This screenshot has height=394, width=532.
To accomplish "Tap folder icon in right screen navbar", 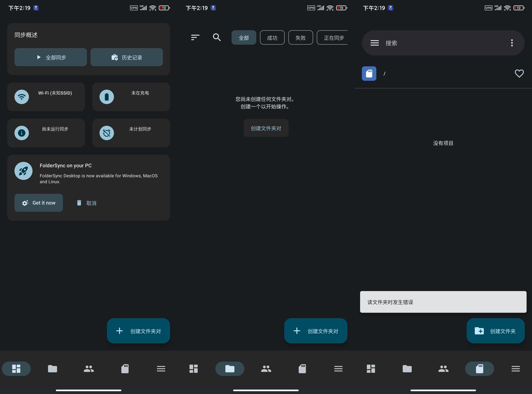I will click(407, 369).
